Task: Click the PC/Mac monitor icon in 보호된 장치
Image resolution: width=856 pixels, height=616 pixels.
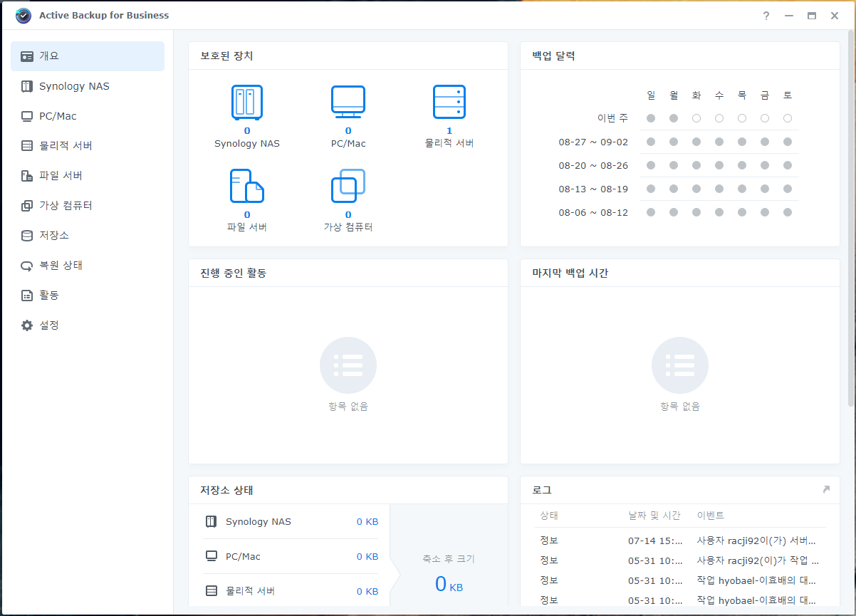Action: coord(348,102)
